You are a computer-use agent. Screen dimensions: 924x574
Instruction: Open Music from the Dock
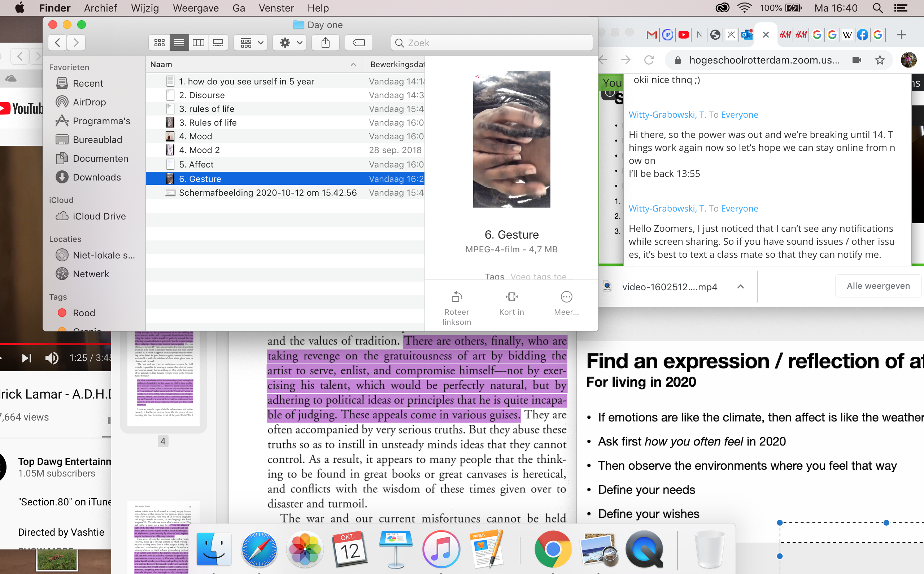pyautogui.click(x=441, y=550)
